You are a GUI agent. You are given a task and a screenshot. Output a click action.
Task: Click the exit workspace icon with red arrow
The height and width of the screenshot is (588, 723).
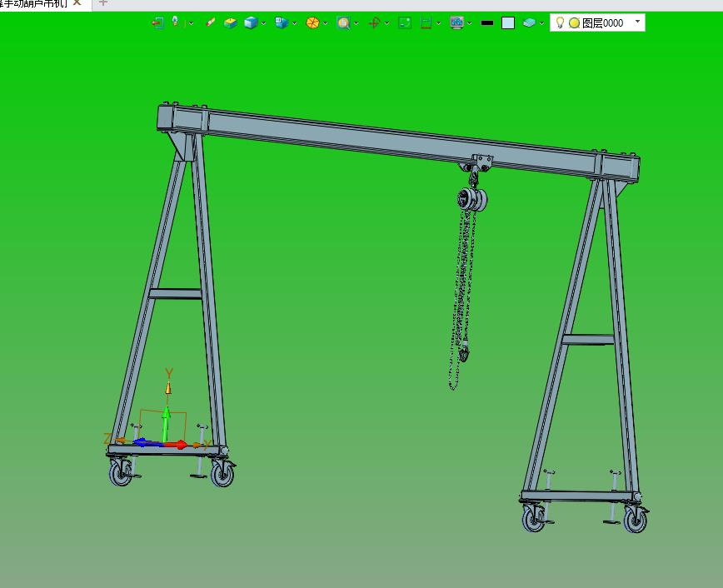pos(157,22)
